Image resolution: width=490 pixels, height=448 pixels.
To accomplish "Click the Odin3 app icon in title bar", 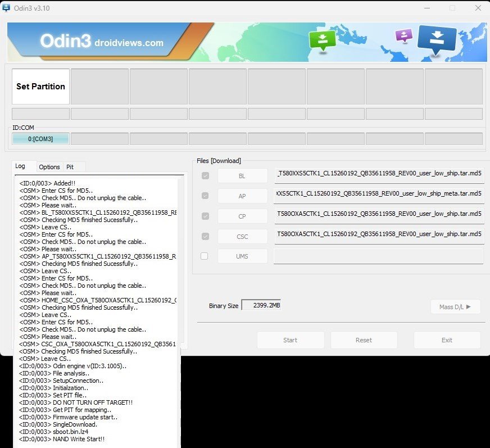I will click(7, 7).
